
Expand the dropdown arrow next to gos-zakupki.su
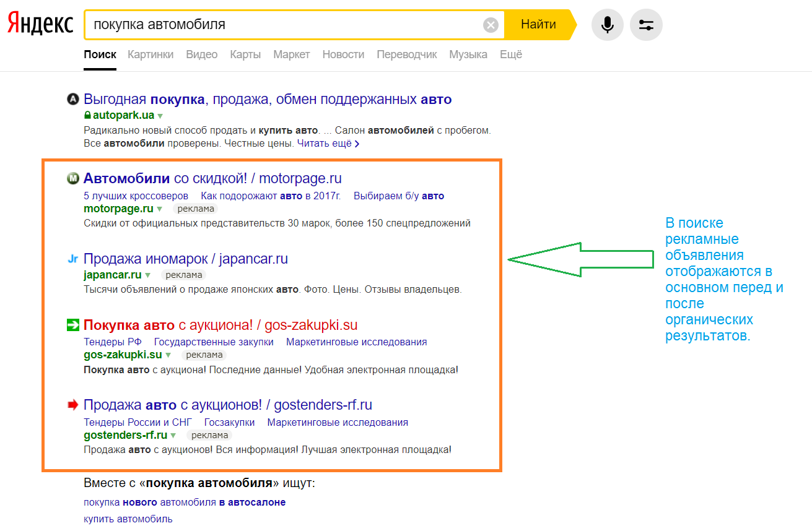click(168, 355)
